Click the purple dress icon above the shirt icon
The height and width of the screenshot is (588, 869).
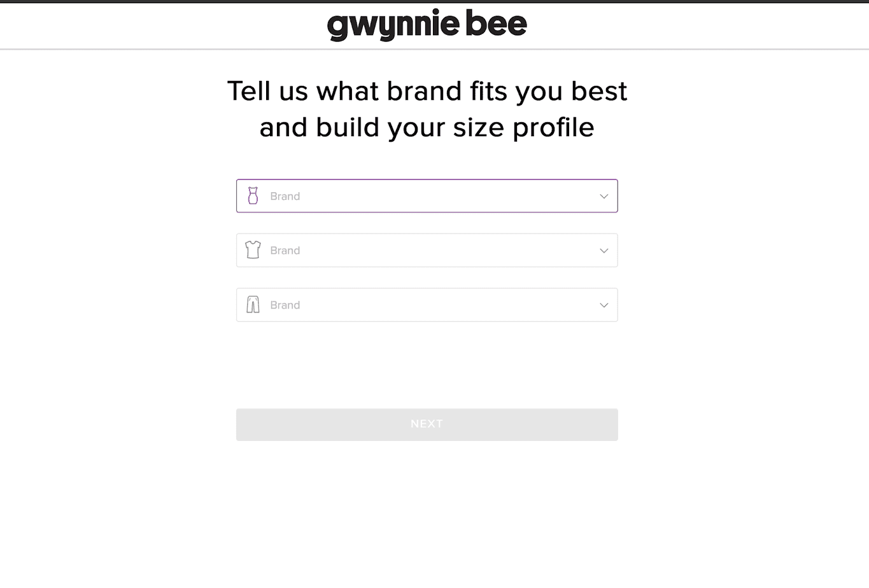(253, 196)
